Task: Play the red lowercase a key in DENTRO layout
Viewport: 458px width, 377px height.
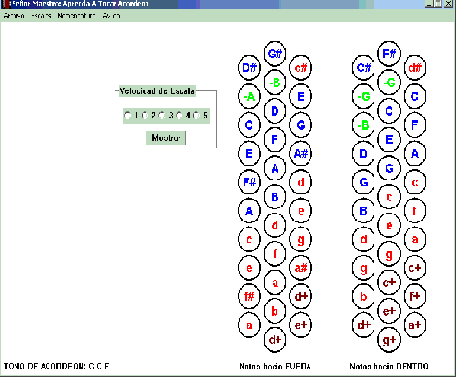Action: [415, 239]
